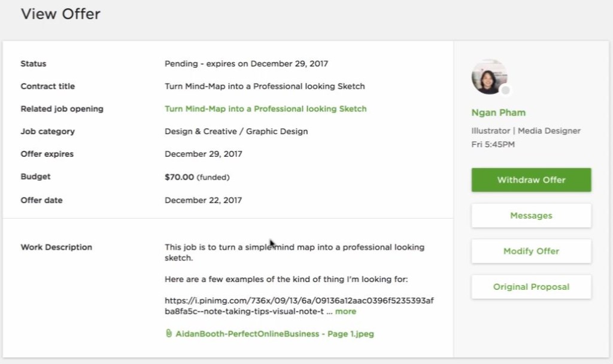Click the Illustrator | Media Designer subtitle
Image resolution: width=613 pixels, height=364 pixels.
[526, 131]
